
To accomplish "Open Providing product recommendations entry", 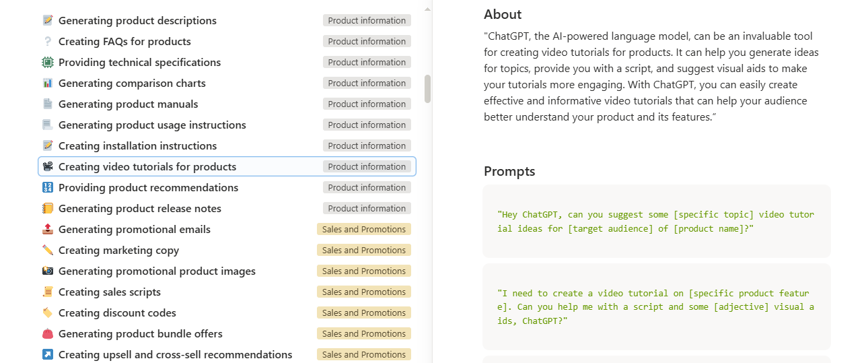I will point(148,187).
